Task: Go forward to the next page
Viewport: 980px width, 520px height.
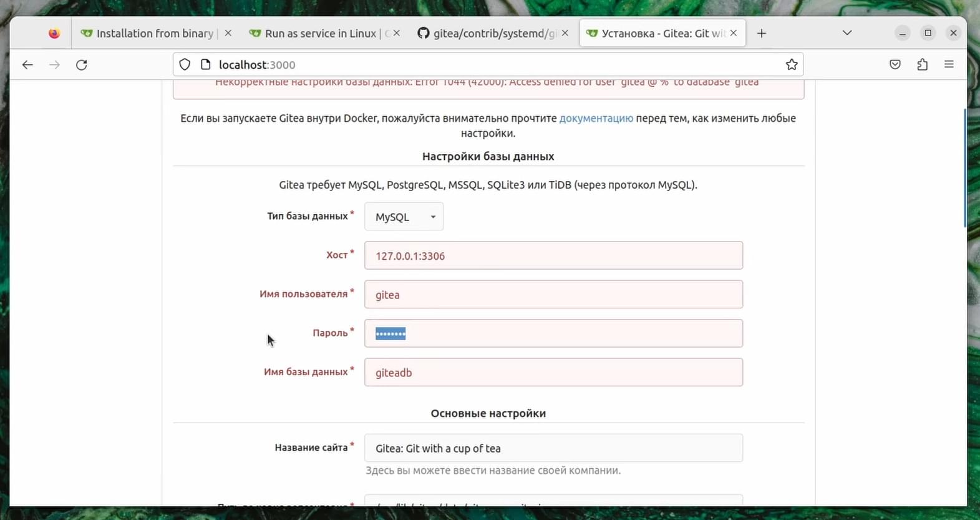Action: tap(55, 65)
